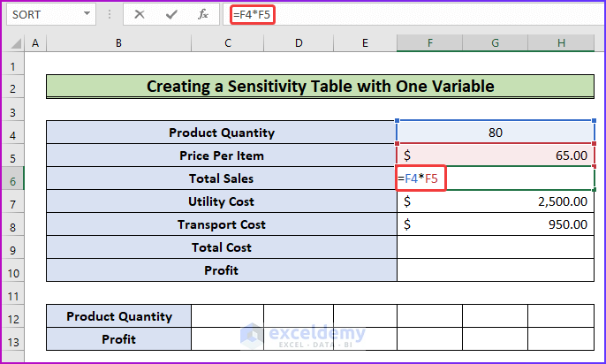The image size is (606, 364).
Task: Select column B header
Action: (118, 43)
